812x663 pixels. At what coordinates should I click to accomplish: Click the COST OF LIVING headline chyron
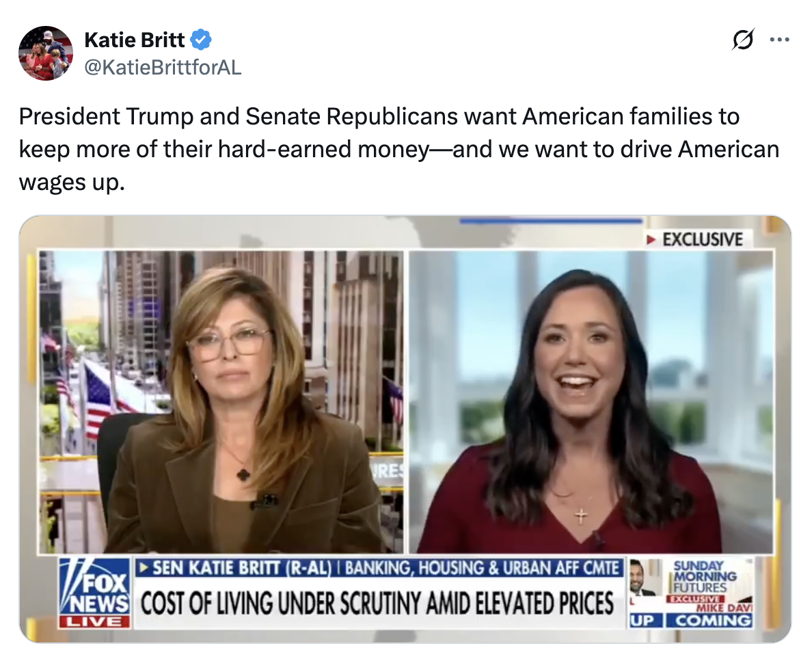point(377,604)
